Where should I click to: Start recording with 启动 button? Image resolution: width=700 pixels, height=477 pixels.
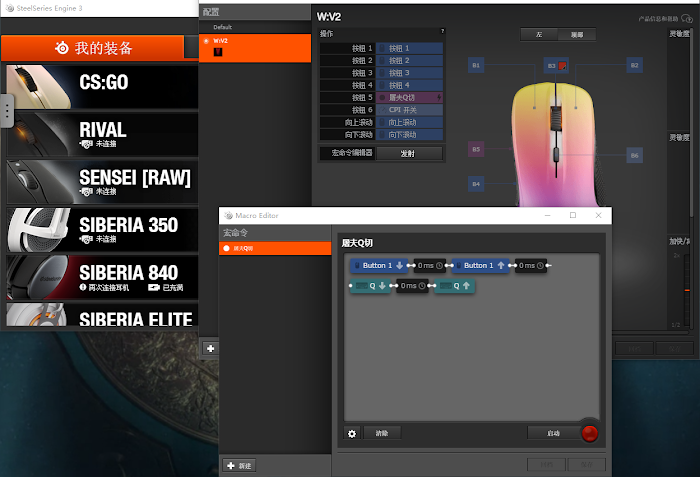point(553,433)
